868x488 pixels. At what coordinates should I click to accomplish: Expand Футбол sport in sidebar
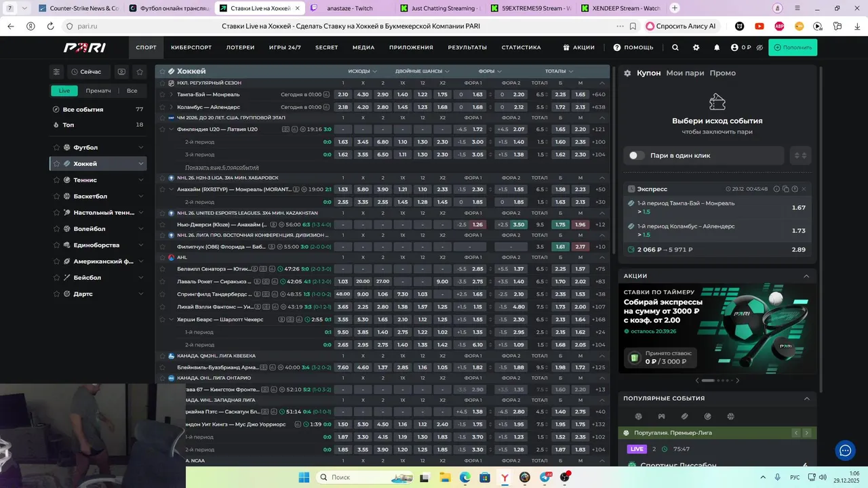[140, 147]
